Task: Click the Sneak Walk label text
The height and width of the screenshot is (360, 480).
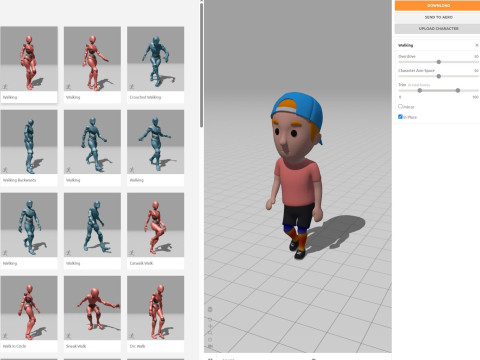Action: click(x=76, y=346)
